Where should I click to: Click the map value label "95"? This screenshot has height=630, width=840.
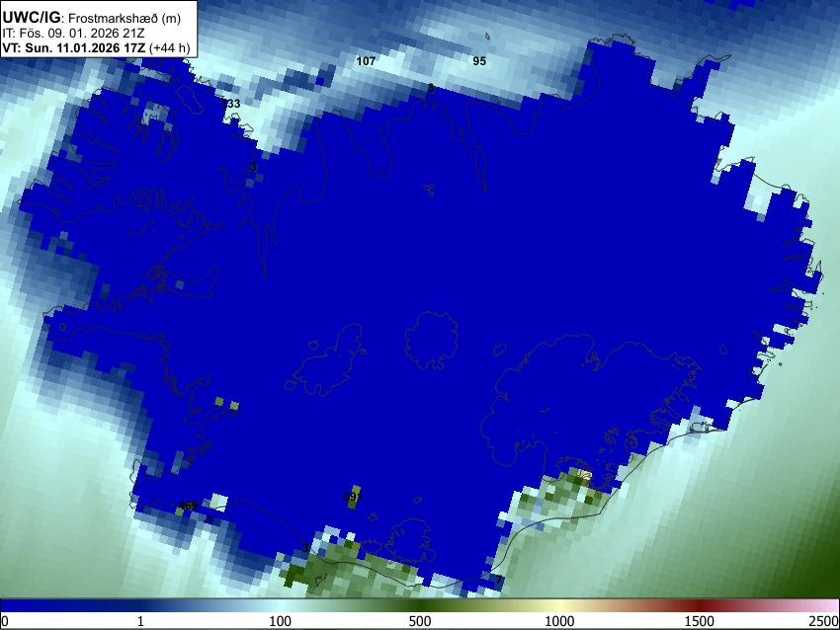[479, 61]
